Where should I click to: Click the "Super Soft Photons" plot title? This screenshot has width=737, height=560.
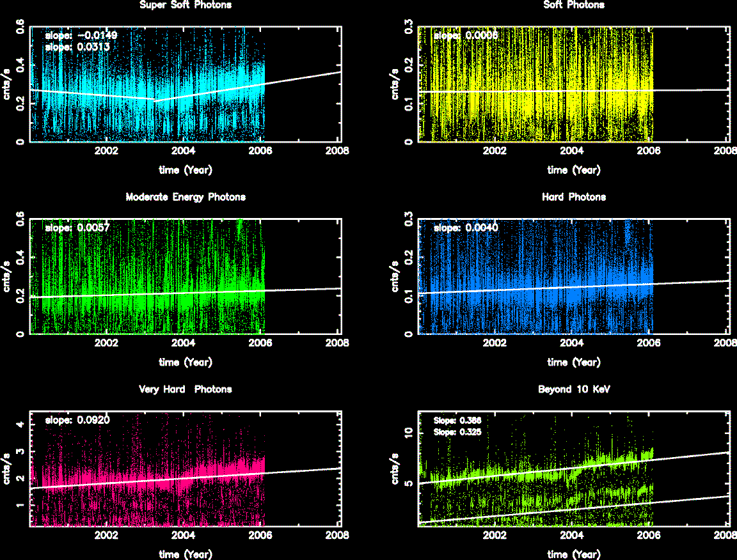tap(185, 5)
